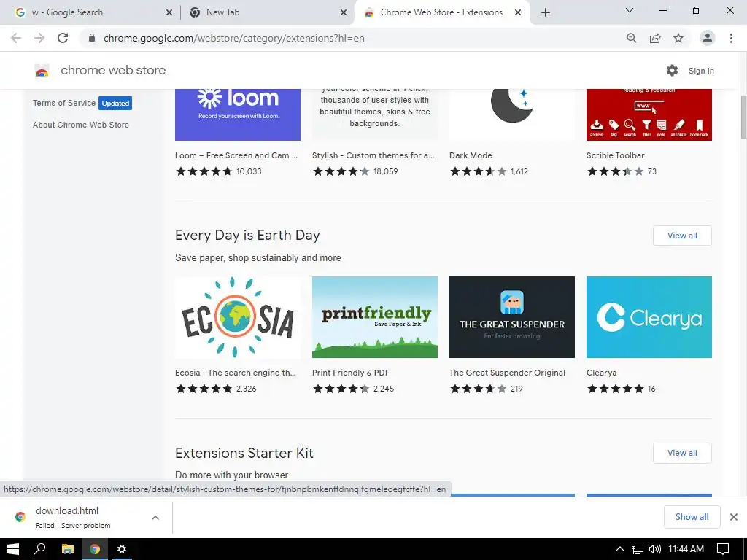The height and width of the screenshot is (560, 747).
Task: View site information via lock icon
Action: click(x=92, y=38)
